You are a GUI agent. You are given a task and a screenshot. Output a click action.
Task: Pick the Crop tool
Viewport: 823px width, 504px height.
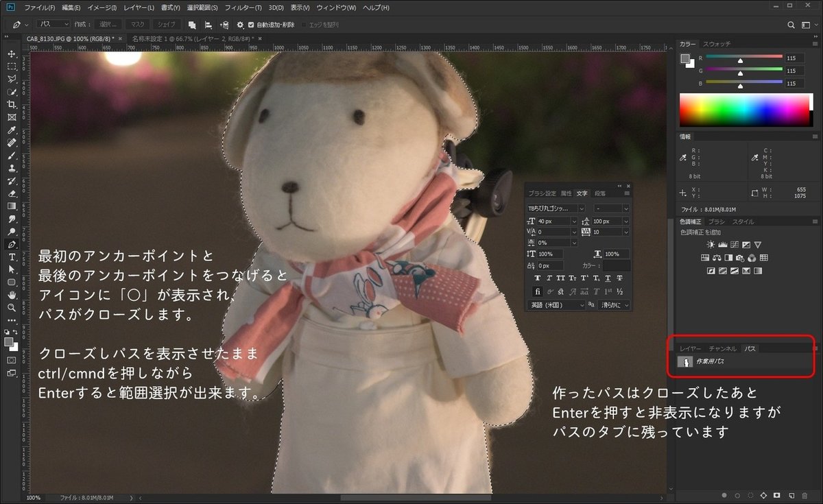tap(12, 104)
